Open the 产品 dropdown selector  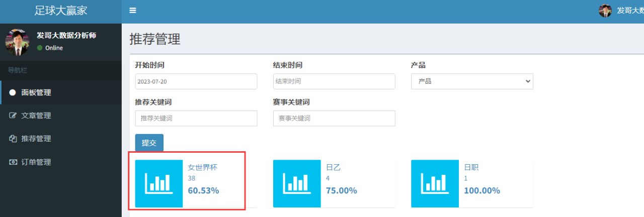pyautogui.click(x=472, y=81)
